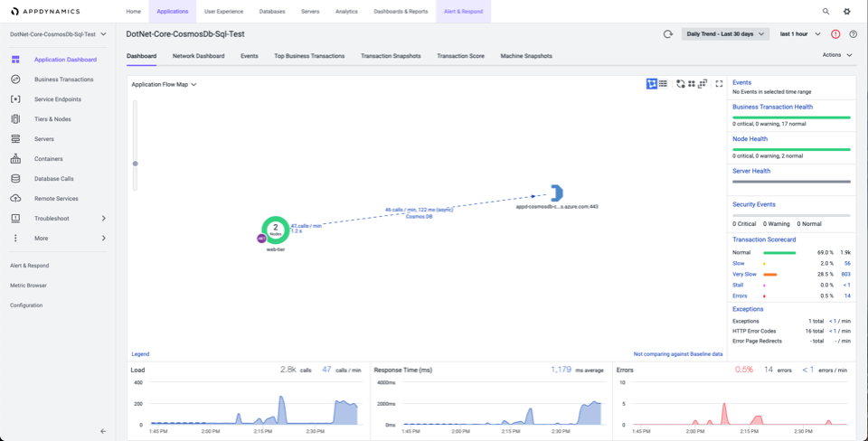Open the last 1 hour time range dropdown

coord(800,34)
